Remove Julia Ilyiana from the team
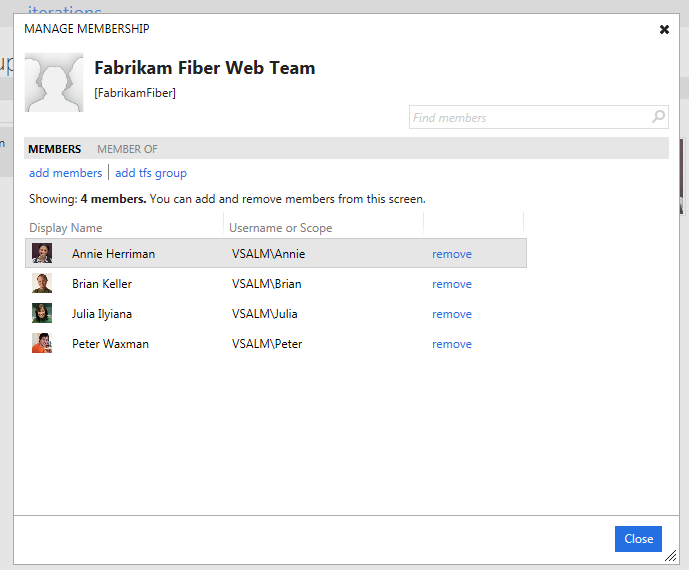Screen dimensions: 689x570 [x=451, y=314]
